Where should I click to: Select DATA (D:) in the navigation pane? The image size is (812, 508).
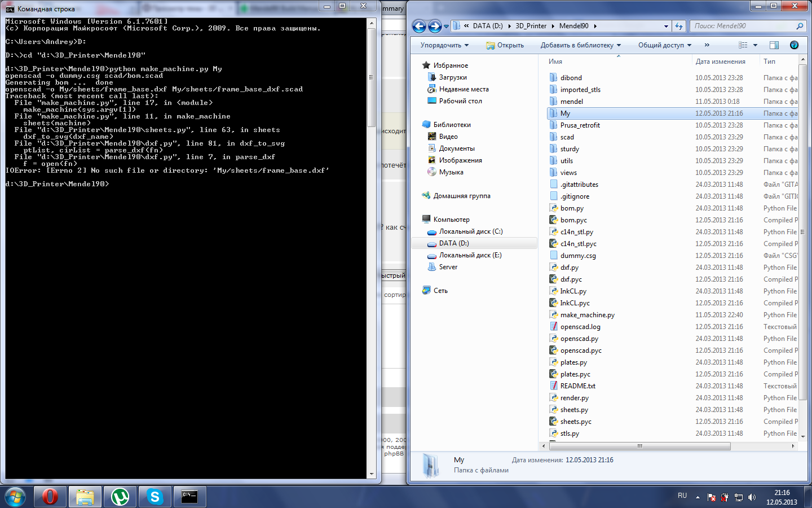coord(454,243)
